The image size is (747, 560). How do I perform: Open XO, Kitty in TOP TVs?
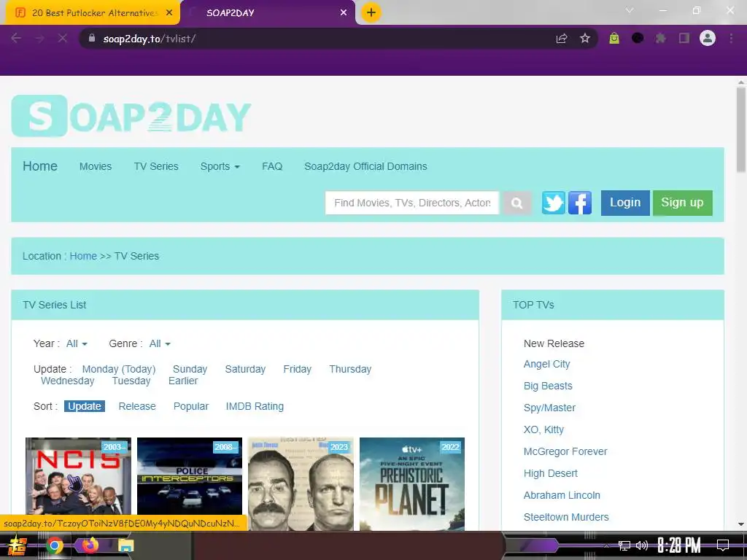543,429
